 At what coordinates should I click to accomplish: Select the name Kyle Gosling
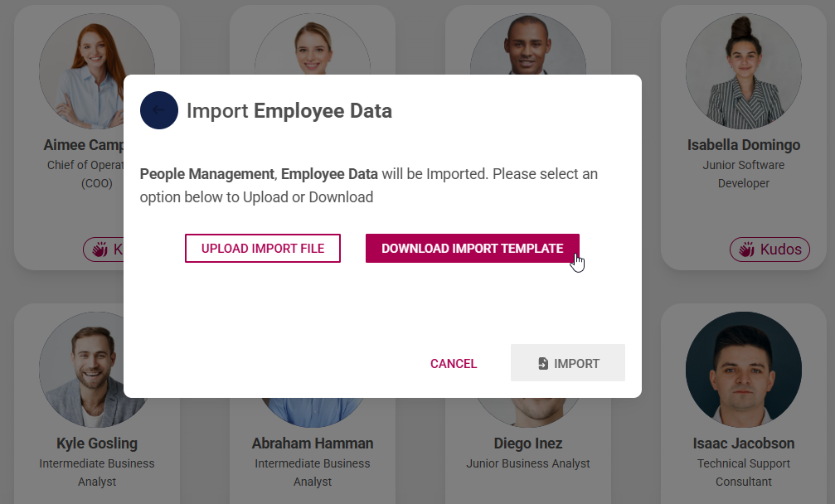click(x=97, y=443)
